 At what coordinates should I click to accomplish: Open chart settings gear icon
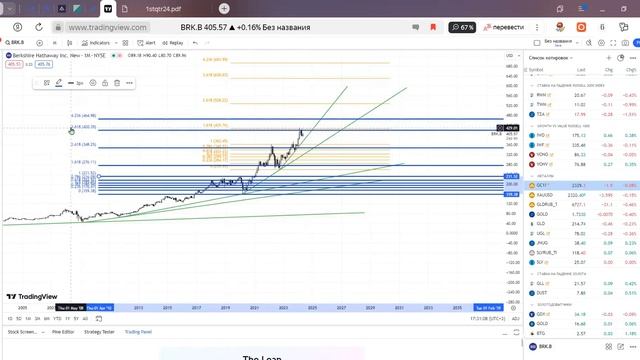pyautogui.click(x=601, y=43)
